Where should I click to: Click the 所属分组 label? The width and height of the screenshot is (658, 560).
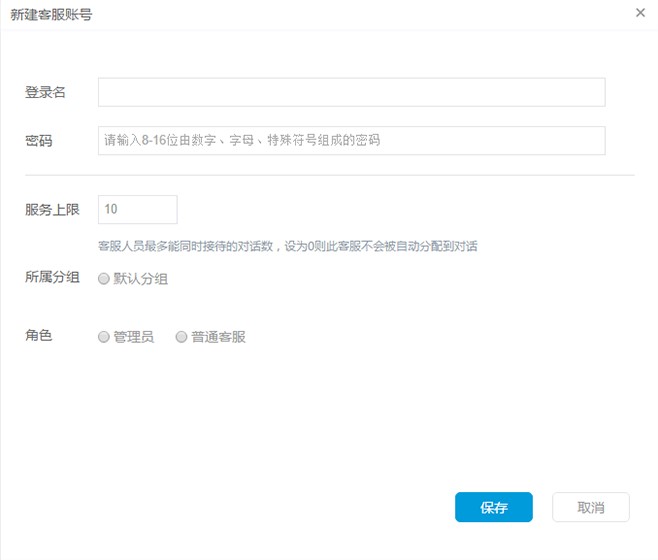coord(52,277)
